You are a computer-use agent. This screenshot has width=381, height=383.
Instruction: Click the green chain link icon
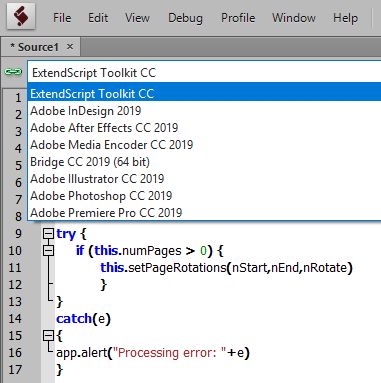(x=13, y=72)
